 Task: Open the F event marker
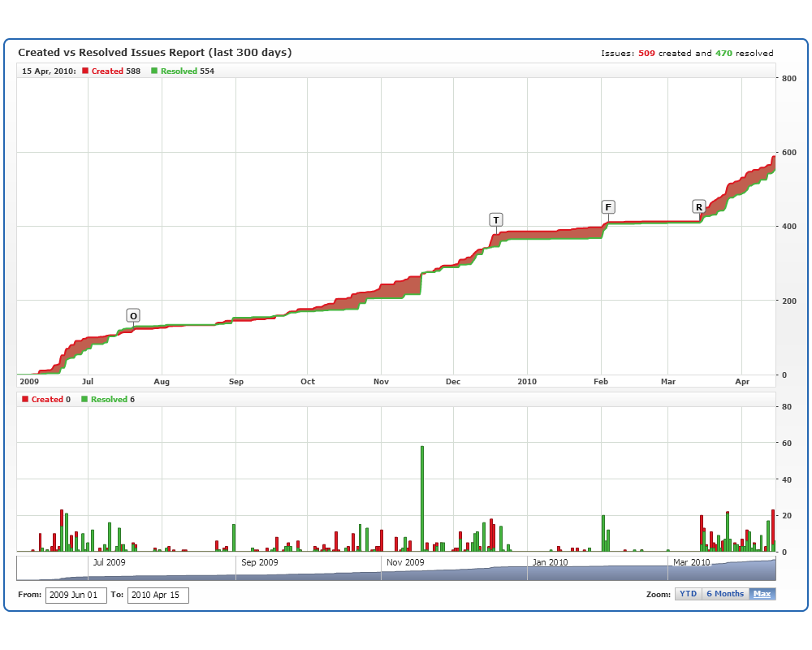(608, 206)
